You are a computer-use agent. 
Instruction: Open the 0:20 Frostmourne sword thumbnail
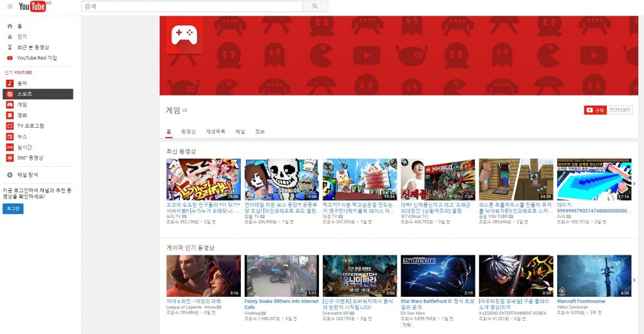point(594,276)
